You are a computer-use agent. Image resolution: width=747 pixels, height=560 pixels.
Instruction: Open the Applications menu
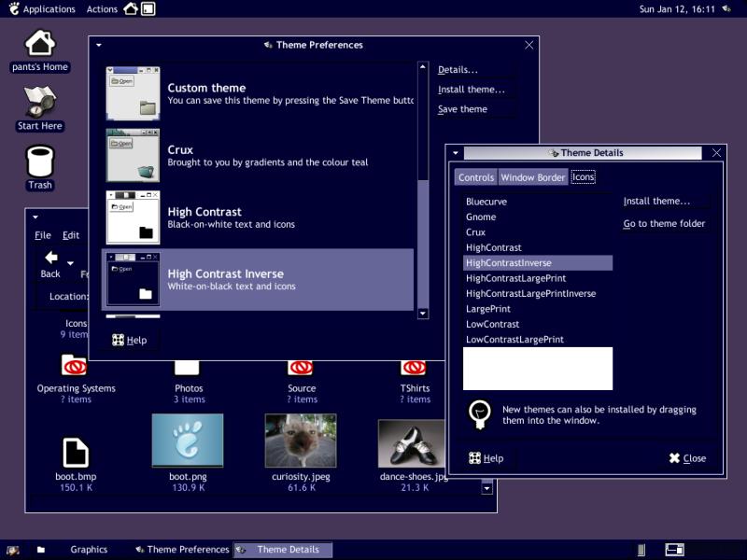click(x=41, y=9)
